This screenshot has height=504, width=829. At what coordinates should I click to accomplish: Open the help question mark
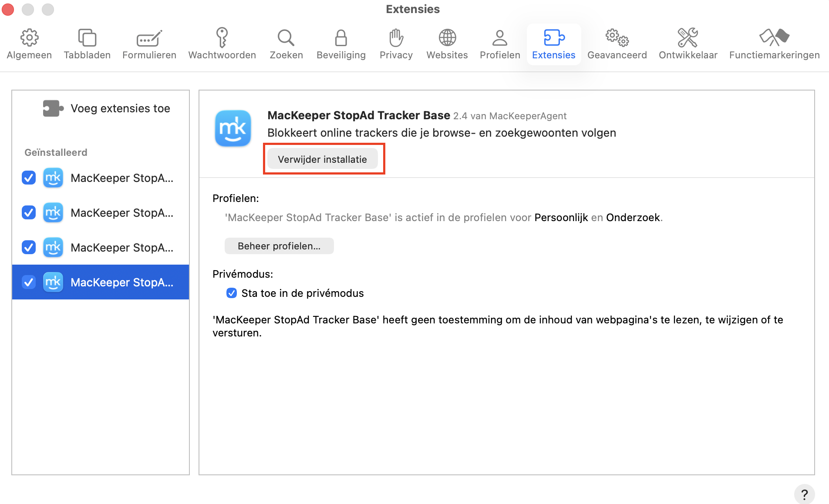tap(804, 494)
